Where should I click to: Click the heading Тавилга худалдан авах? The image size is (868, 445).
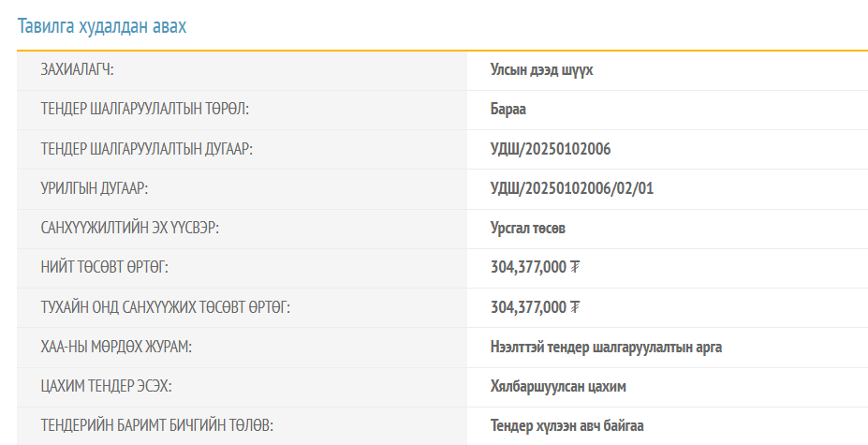[x=102, y=26]
